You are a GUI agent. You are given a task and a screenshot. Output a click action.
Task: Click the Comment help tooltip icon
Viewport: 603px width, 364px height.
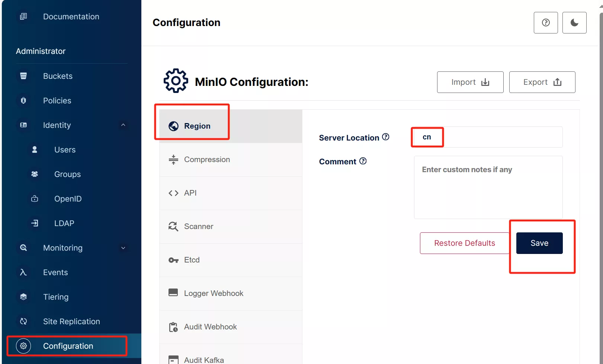pyautogui.click(x=363, y=161)
